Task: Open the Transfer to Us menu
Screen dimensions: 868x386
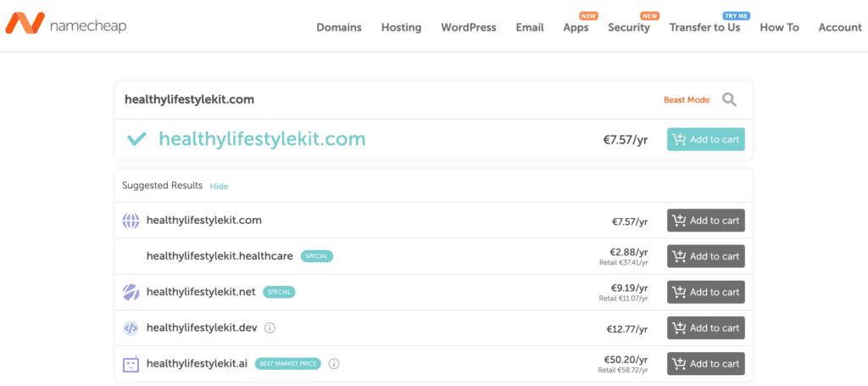Action: [x=704, y=27]
